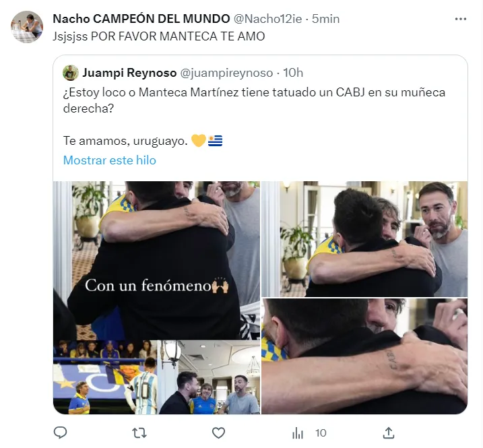Click the view count number 10
Viewport: 483px width, 448px height.
tap(321, 433)
